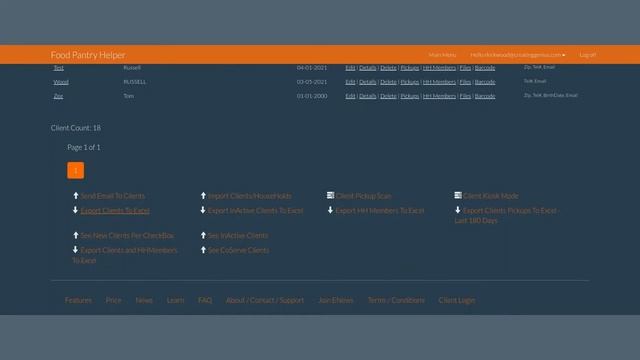Click the down arrow beside Export Clients Pickups To Excel
This screenshot has height=360, width=640.
[458, 210]
